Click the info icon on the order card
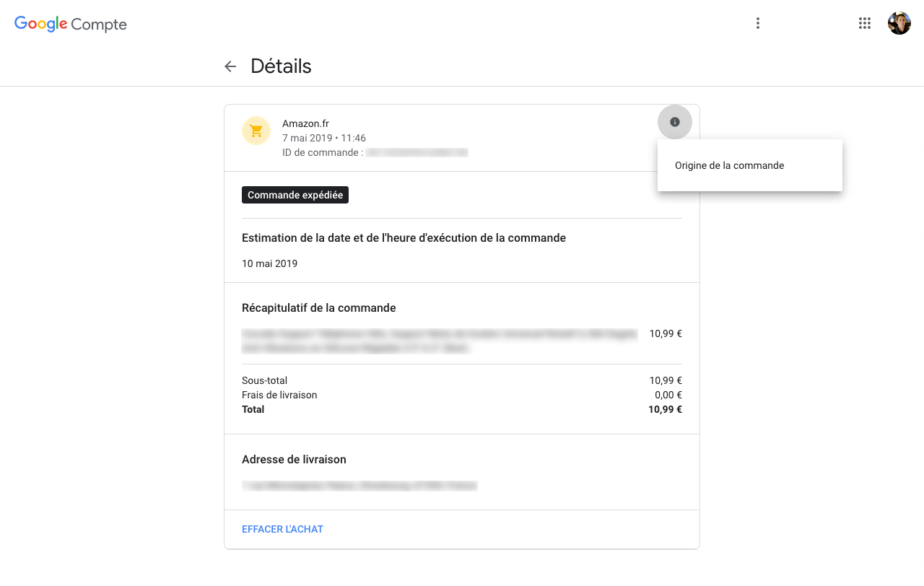The height and width of the screenshot is (586, 924). (x=675, y=122)
